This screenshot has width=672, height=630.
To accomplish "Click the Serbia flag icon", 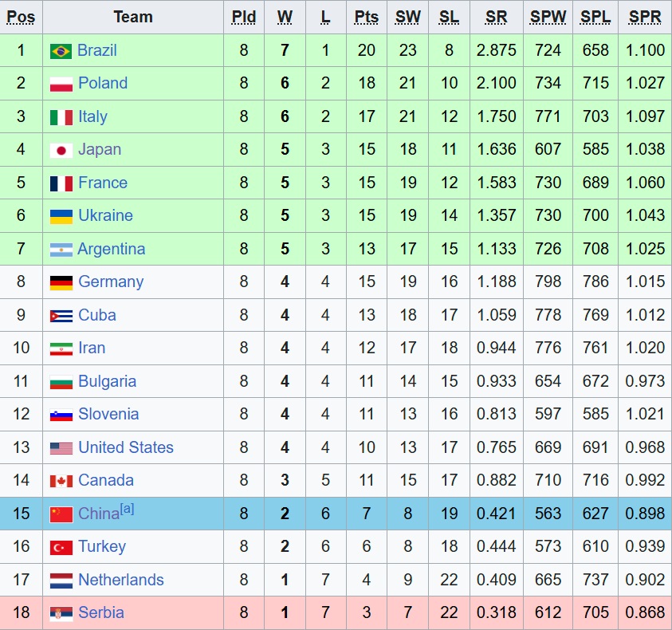I will tap(61, 613).
